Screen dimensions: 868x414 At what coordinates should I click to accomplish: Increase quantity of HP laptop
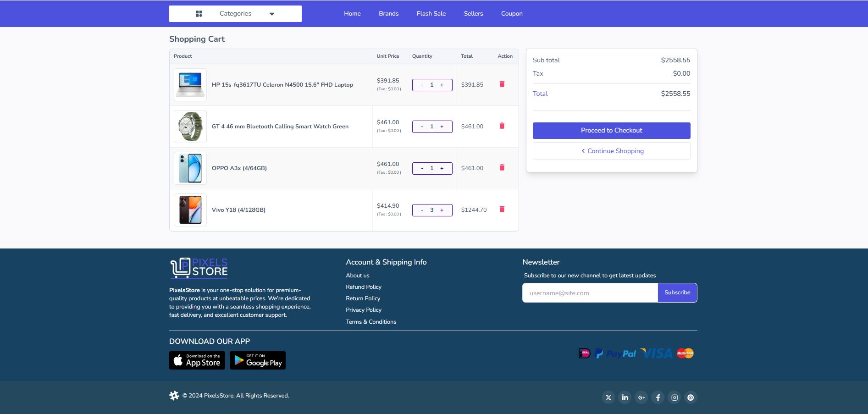[x=442, y=85]
